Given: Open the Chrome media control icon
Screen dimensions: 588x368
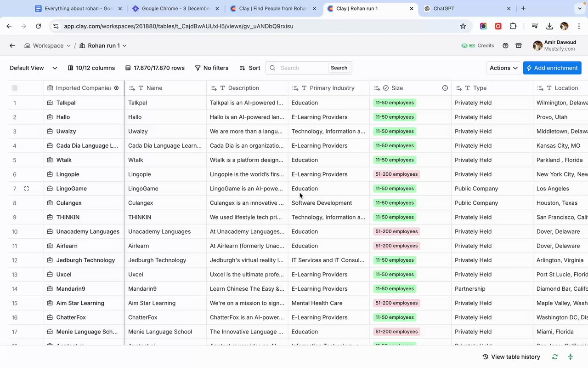Looking at the screenshot, I should point(535,26).
